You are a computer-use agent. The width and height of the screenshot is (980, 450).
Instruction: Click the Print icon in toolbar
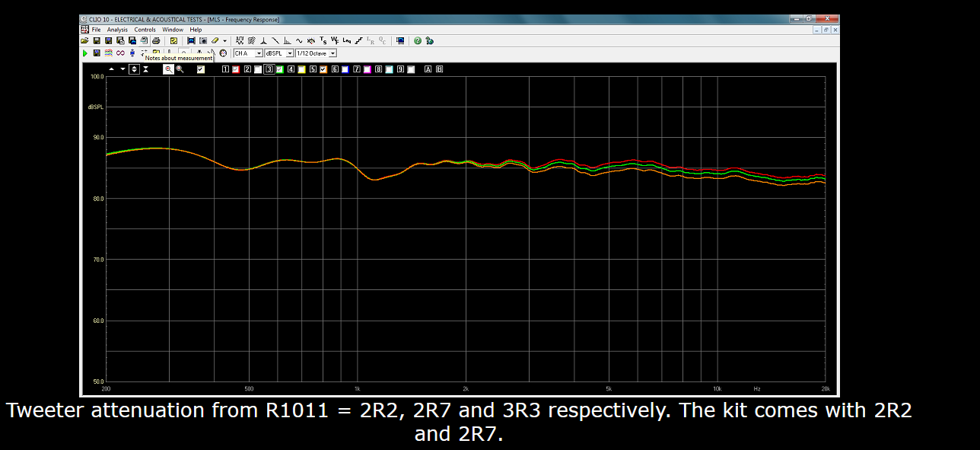156,40
